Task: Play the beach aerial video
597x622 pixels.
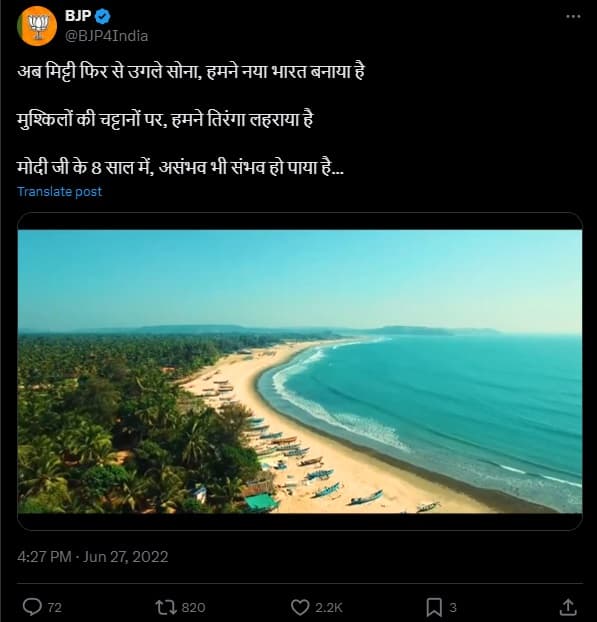Action: [300, 371]
